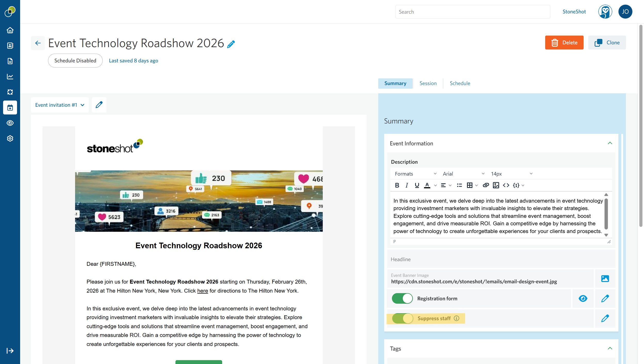Click the Delete button
This screenshot has width=644, height=364.
pyautogui.click(x=564, y=43)
